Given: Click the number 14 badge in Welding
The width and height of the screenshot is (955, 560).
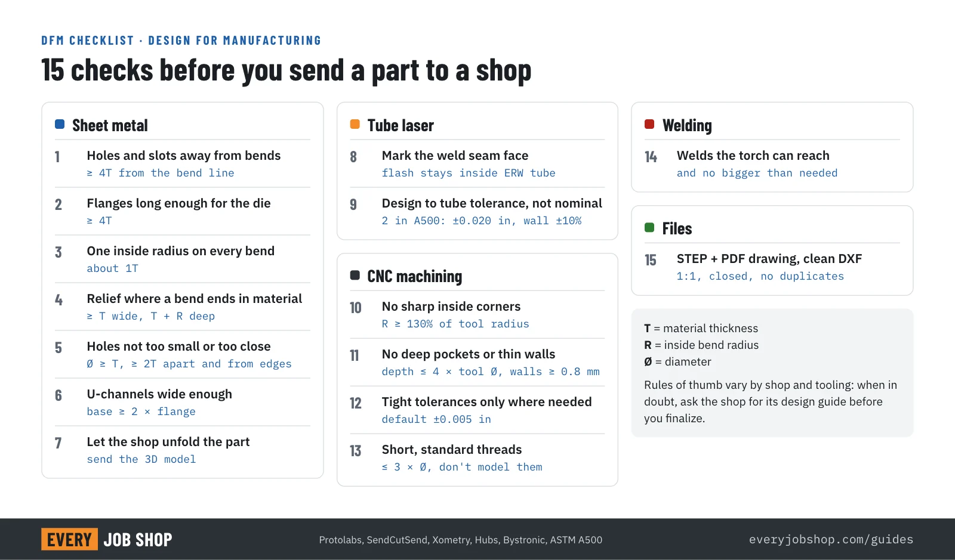Looking at the screenshot, I should pos(651,157).
